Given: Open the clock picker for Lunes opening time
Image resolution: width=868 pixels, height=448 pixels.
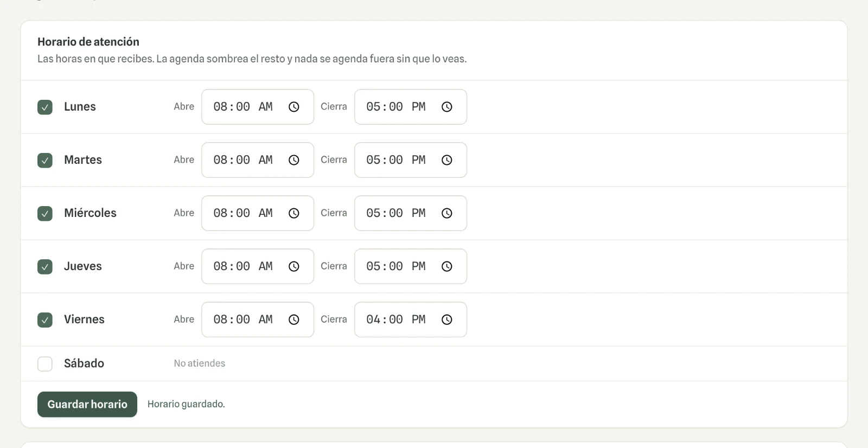Looking at the screenshot, I should [x=294, y=107].
